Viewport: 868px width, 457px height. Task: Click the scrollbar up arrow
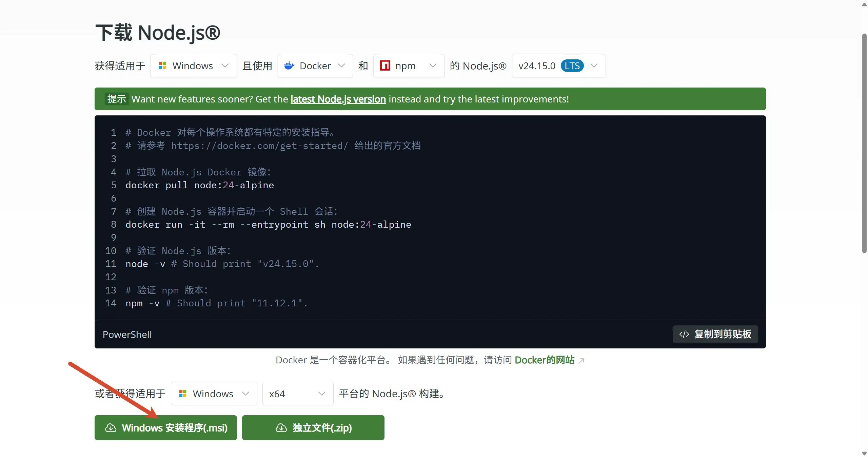[x=864, y=4]
